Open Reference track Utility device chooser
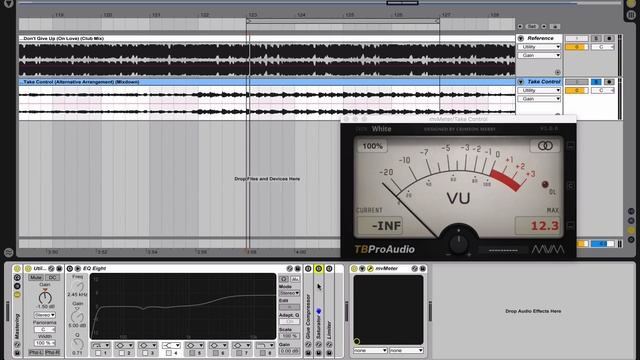Image resolution: width=640 pixels, height=360 pixels. pos(540,47)
